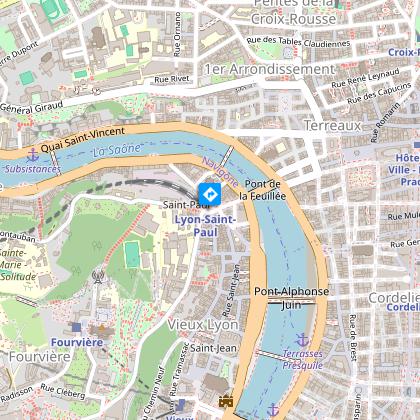Screen dimensions: 420x420
Task: Click the blue directions marker at Saint-Paul
Action: point(210,194)
